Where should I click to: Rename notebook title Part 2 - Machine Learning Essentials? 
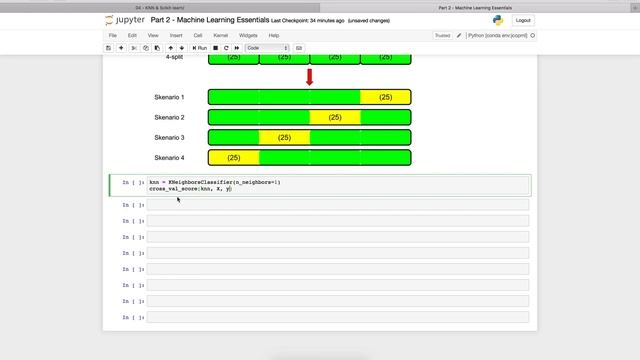[x=210, y=20]
